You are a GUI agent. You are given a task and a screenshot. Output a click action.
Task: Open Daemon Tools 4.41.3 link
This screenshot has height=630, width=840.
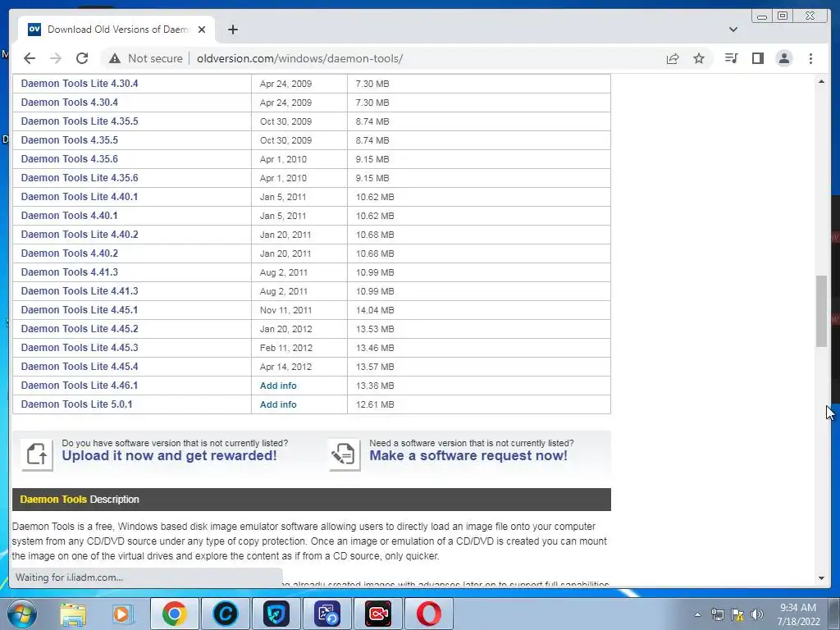[69, 272]
